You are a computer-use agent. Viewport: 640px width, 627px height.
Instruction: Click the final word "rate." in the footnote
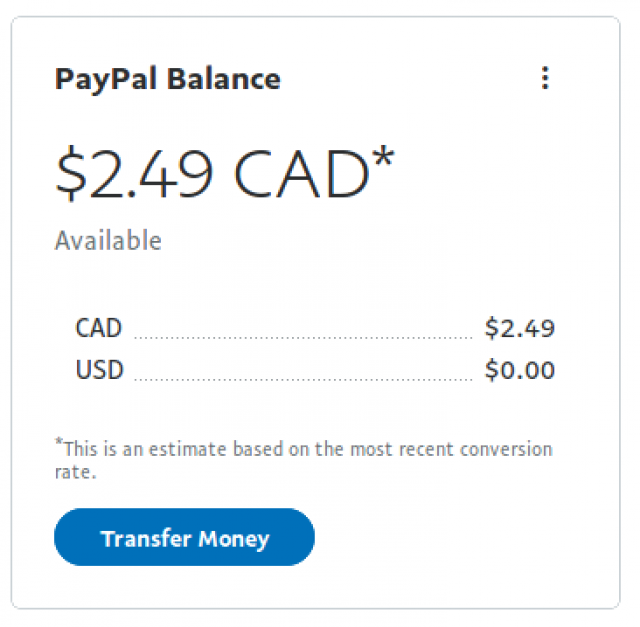(75, 472)
